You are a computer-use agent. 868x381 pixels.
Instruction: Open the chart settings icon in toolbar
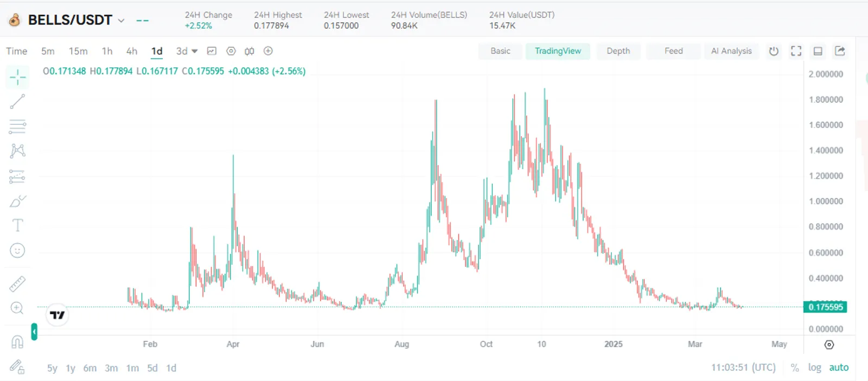tap(231, 51)
